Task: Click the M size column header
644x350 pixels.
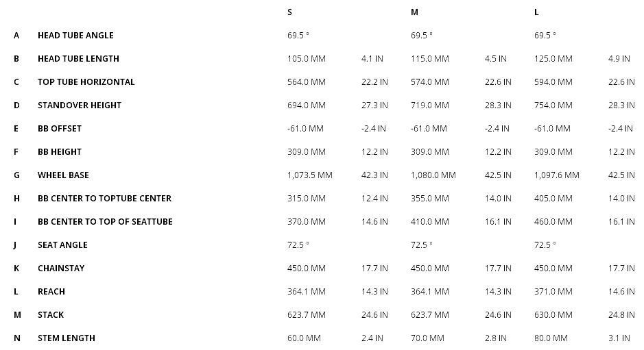Action: tap(414, 12)
